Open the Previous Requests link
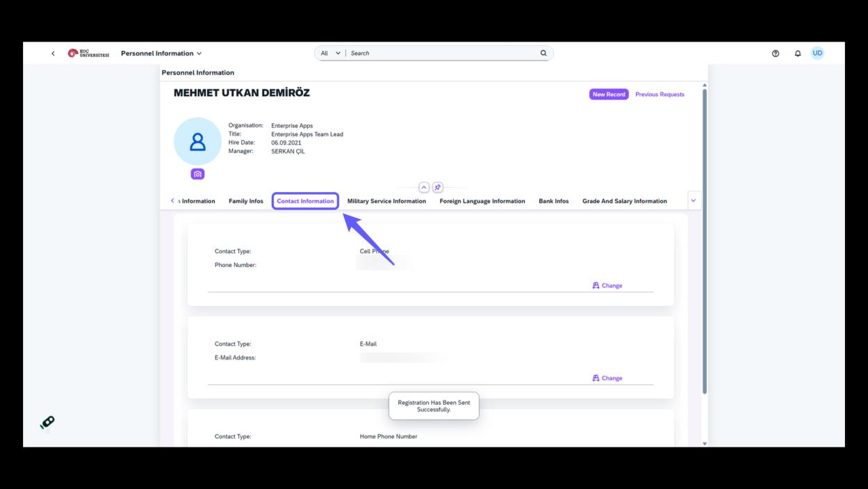Viewport: 868px width, 489px height. point(660,95)
